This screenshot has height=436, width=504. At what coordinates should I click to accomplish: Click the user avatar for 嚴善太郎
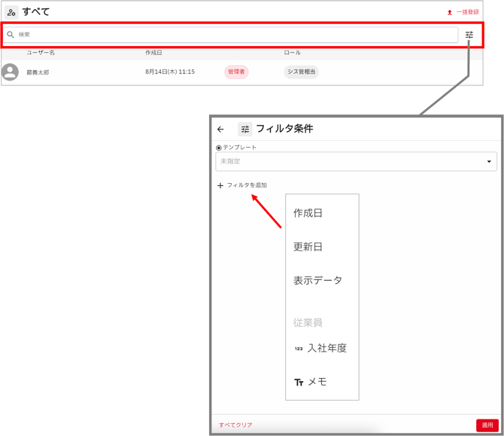click(x=11, y=72)
